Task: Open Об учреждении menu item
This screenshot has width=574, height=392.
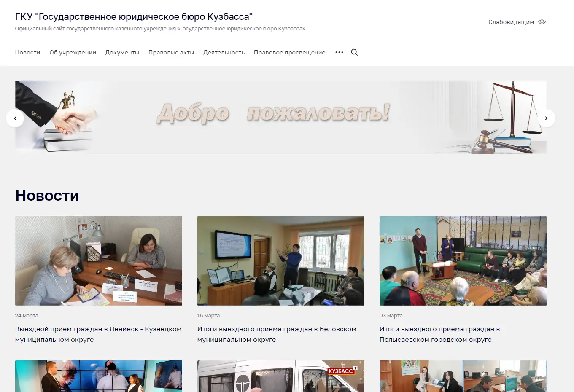Action: point(73,52)
